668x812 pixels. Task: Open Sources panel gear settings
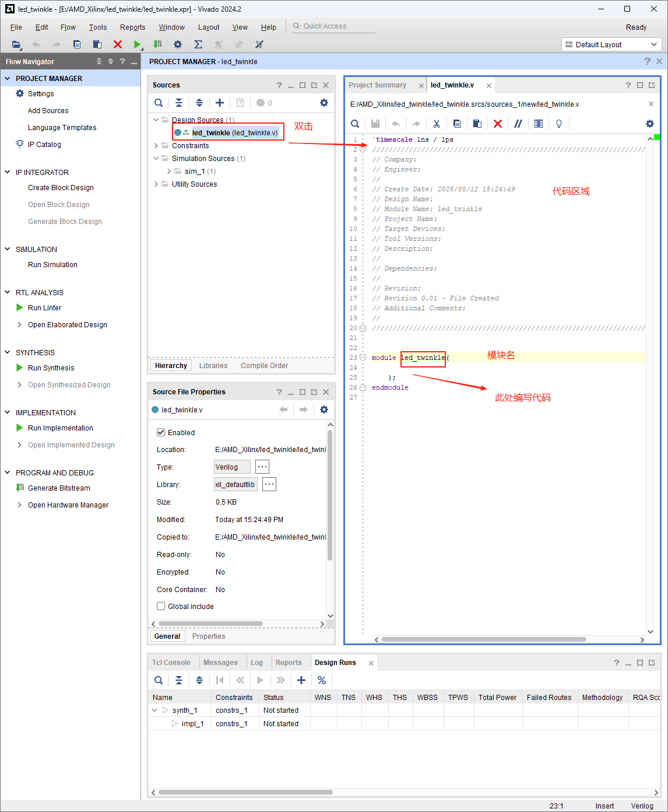(324, 103)
